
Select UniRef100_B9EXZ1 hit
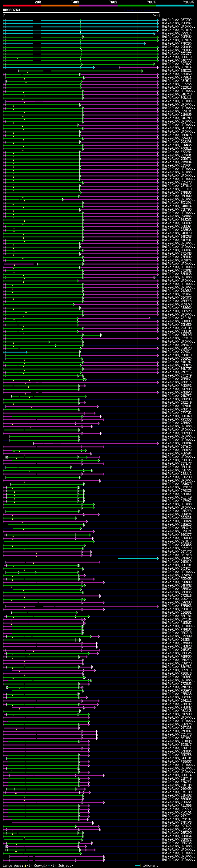[177, 71]
